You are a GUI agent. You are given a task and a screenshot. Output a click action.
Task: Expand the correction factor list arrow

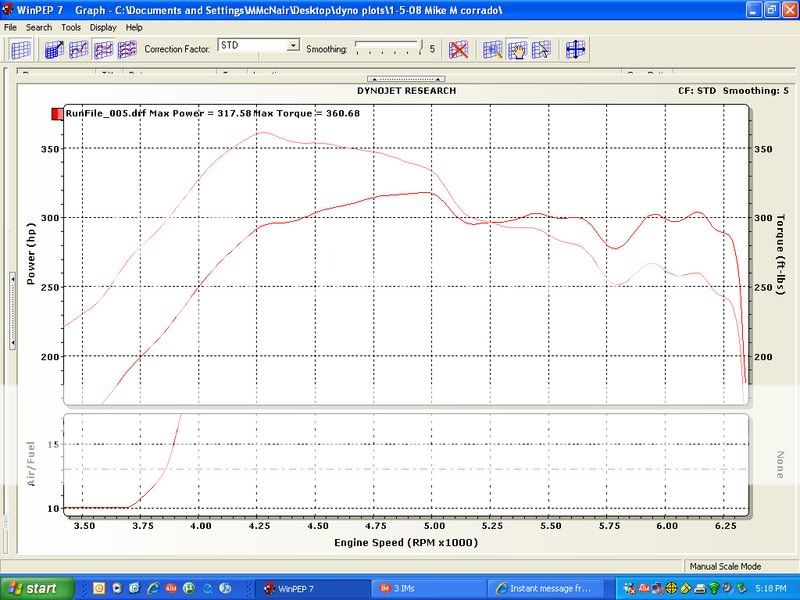292,46
